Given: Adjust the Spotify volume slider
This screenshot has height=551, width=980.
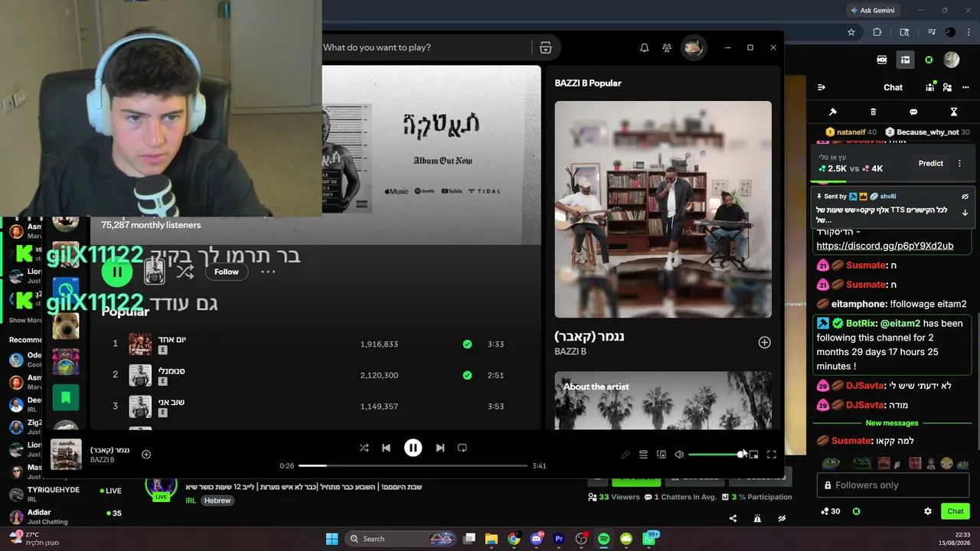Looking at the screenshot, I should click(715, 455).
